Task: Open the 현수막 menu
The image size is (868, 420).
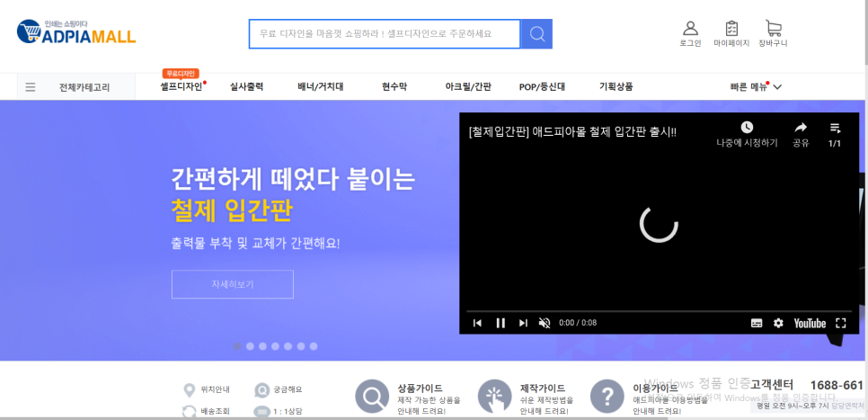Action: [394, 86]
